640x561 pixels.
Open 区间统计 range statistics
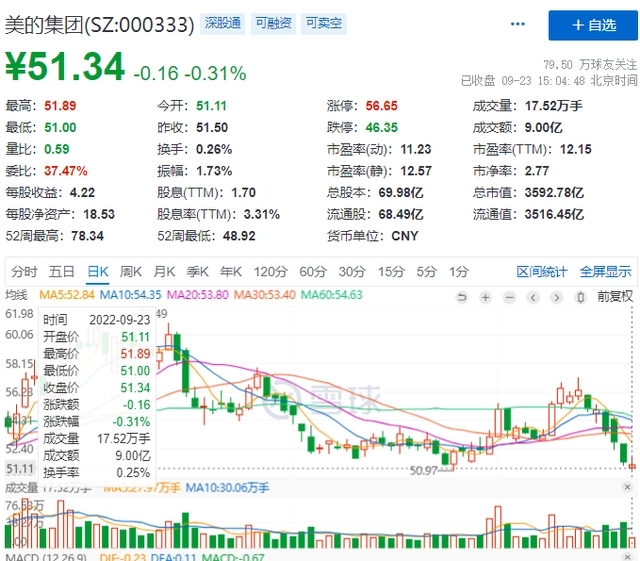(542, 272)
